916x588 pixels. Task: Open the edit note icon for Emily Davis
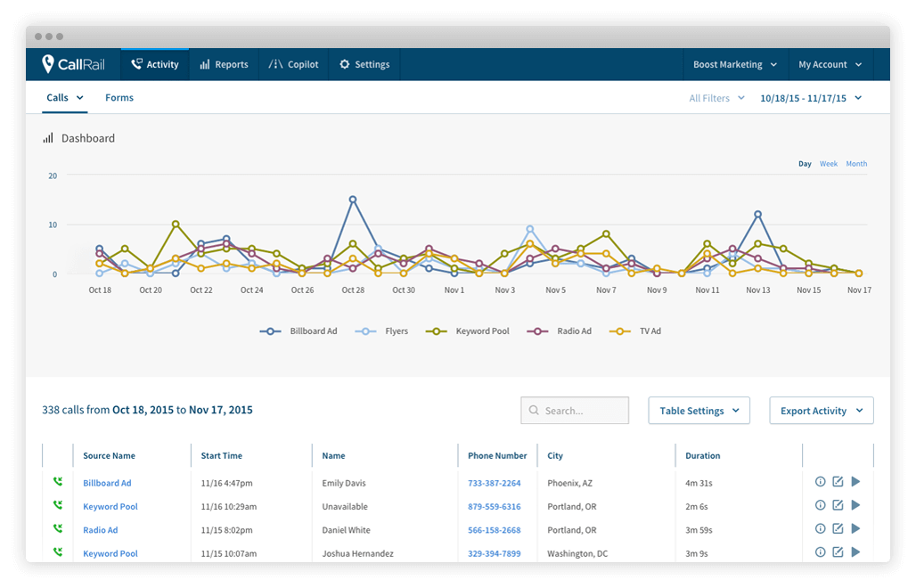coord(838,482)
